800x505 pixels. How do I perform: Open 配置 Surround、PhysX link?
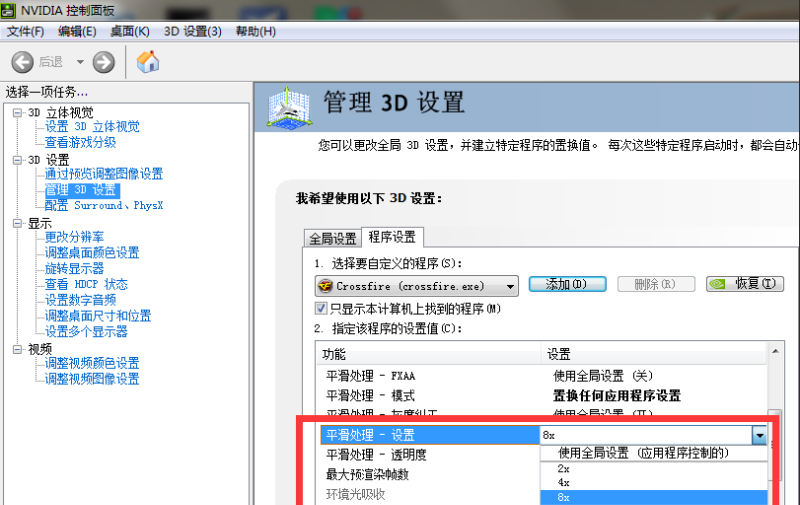point(104,206)
